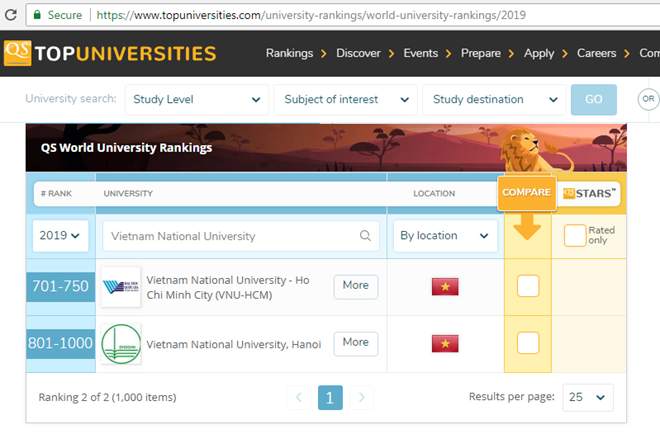Open the By location filter dropdown
Image resolution: width=660 pixels, height=434 pixels.
444,236
